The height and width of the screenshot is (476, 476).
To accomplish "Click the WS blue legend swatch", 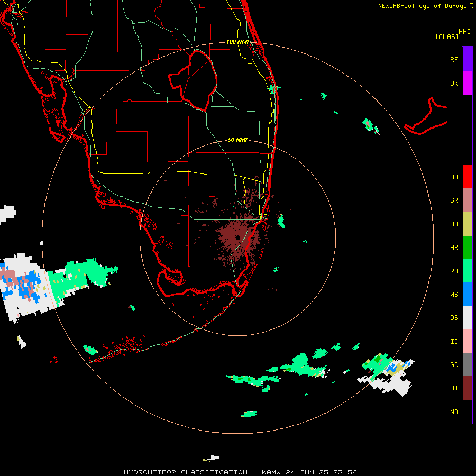I will [467, 294].
